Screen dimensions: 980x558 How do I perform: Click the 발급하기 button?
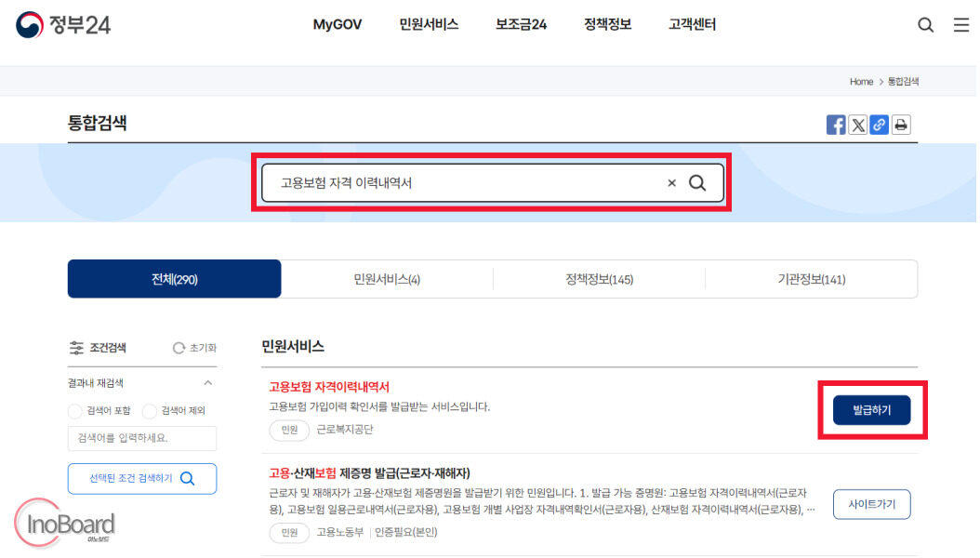[x=872, y=410]
